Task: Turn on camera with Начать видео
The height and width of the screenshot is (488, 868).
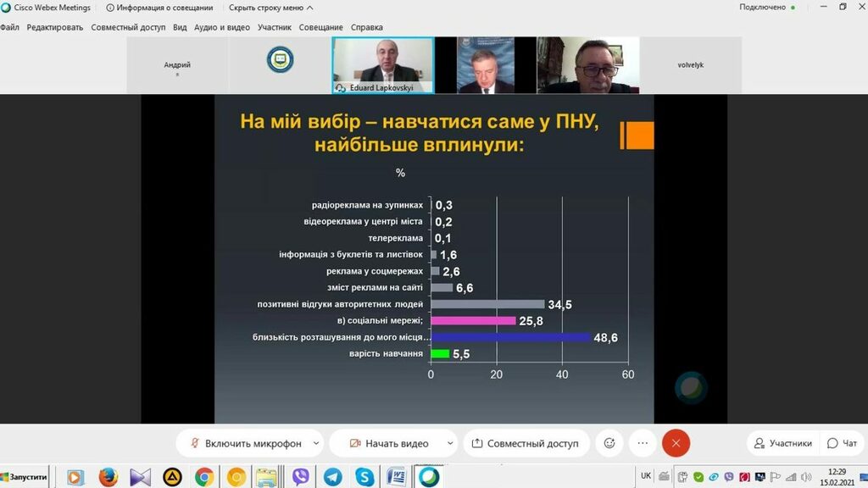Action: 388,443
